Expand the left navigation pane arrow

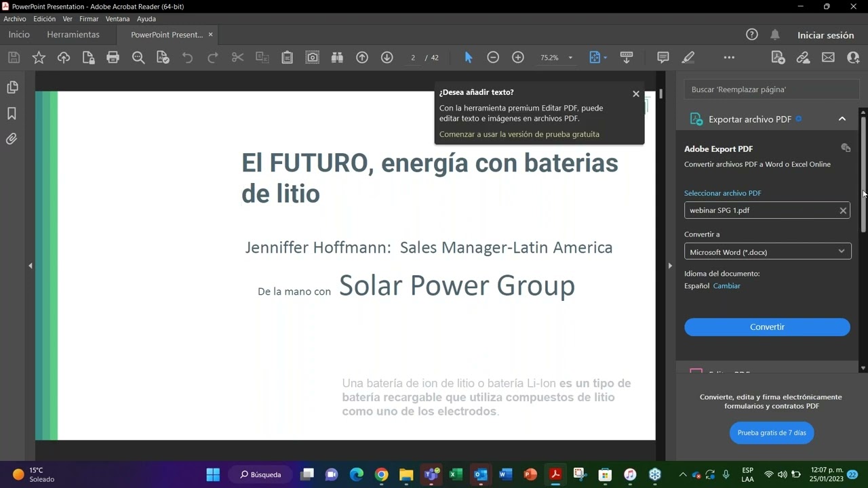pyautogui.click(x=30, y=266)
